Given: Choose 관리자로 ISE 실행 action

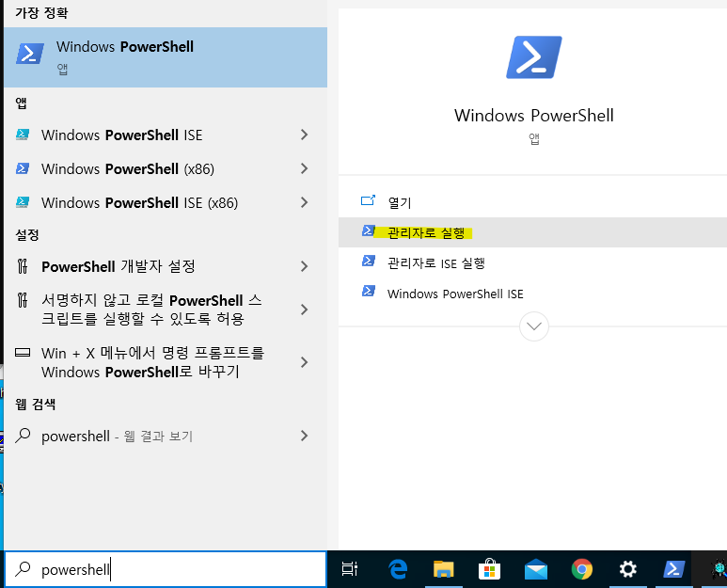Looking at the screenshot, I should 532,262.
